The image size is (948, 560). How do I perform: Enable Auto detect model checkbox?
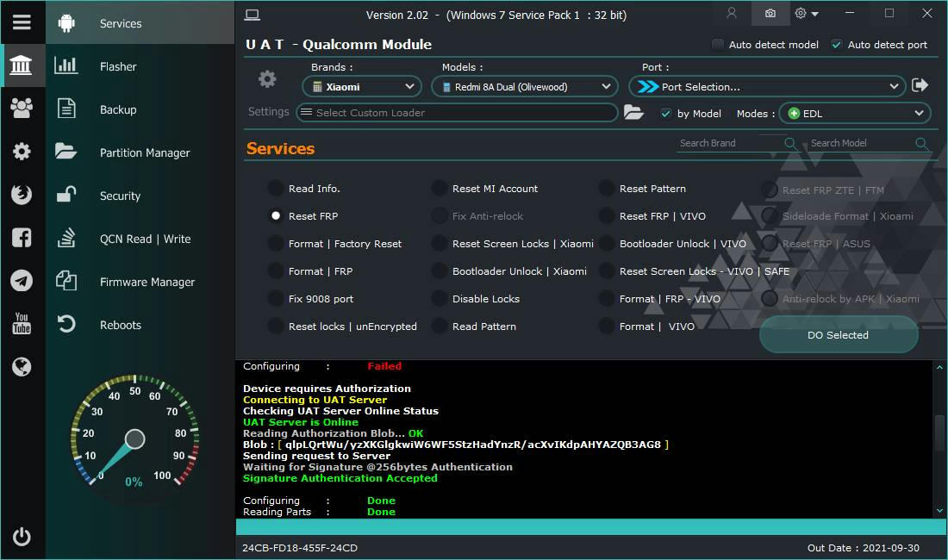718,44
